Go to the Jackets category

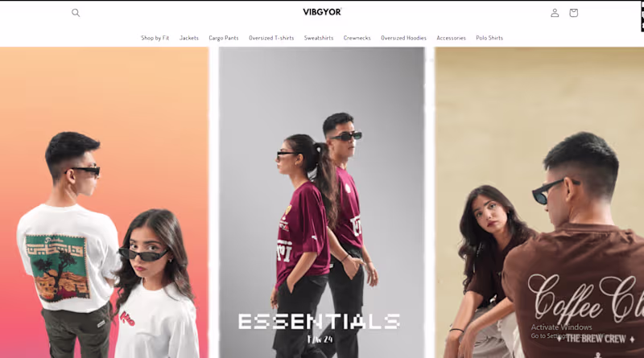189,38
